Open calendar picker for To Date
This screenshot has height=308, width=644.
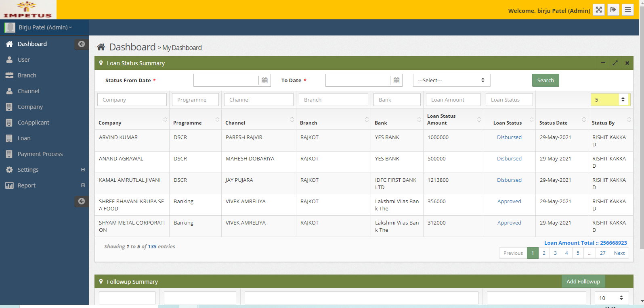396,80
